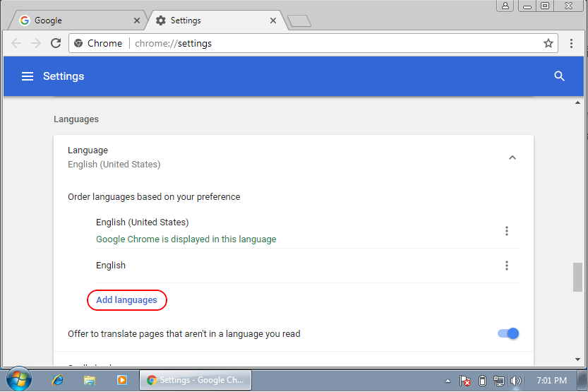The image size is (588, 392).
Task: Select the Settings tab
Action: (x=217, y=20)
